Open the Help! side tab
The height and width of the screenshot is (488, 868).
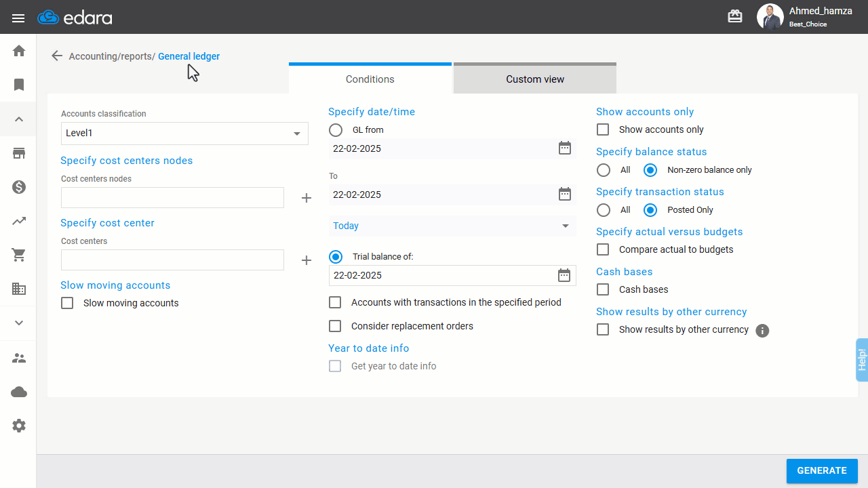[x=862, y=359]
